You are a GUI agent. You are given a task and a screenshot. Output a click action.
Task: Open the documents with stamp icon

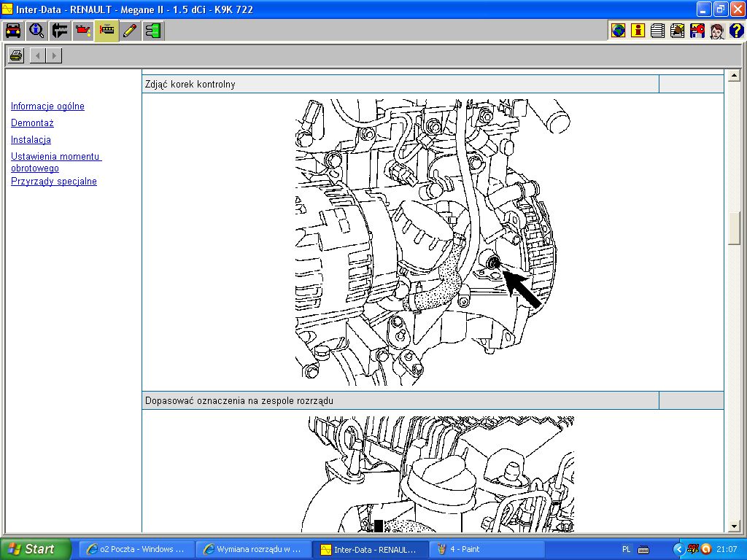[678, 31]
